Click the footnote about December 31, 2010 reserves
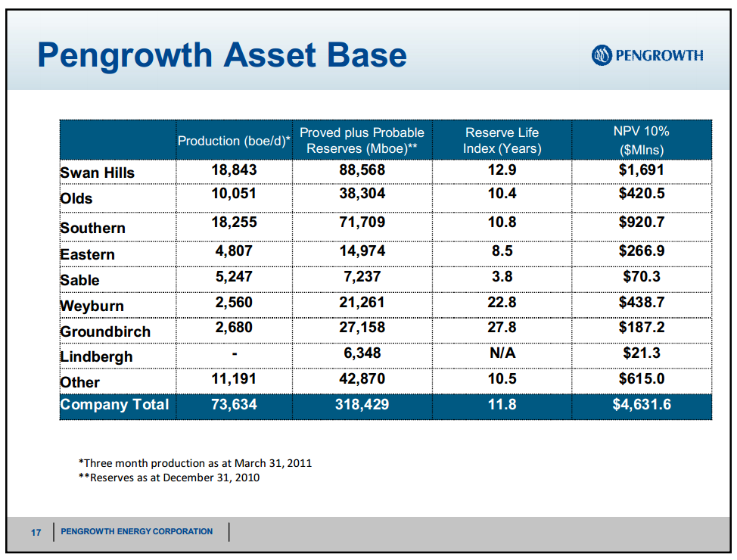 [x=169, y=478]
